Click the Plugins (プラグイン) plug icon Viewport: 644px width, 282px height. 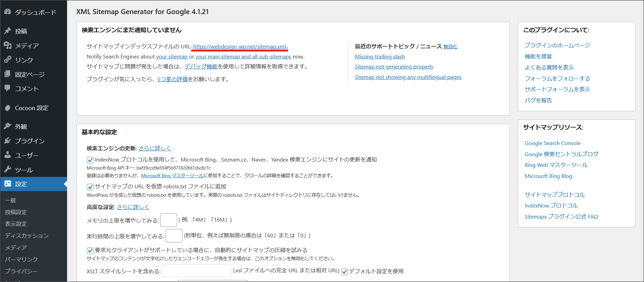point(7,141)
